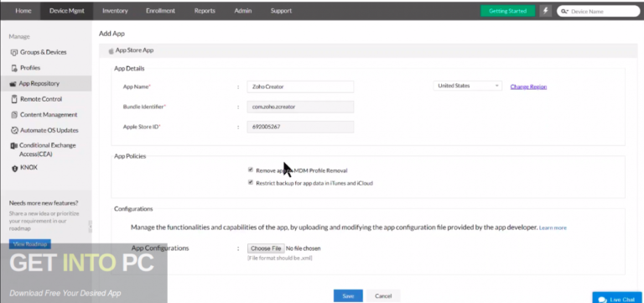Click the KNOX shield icon
The image size is (644, 303).
[x=14, y=168]
